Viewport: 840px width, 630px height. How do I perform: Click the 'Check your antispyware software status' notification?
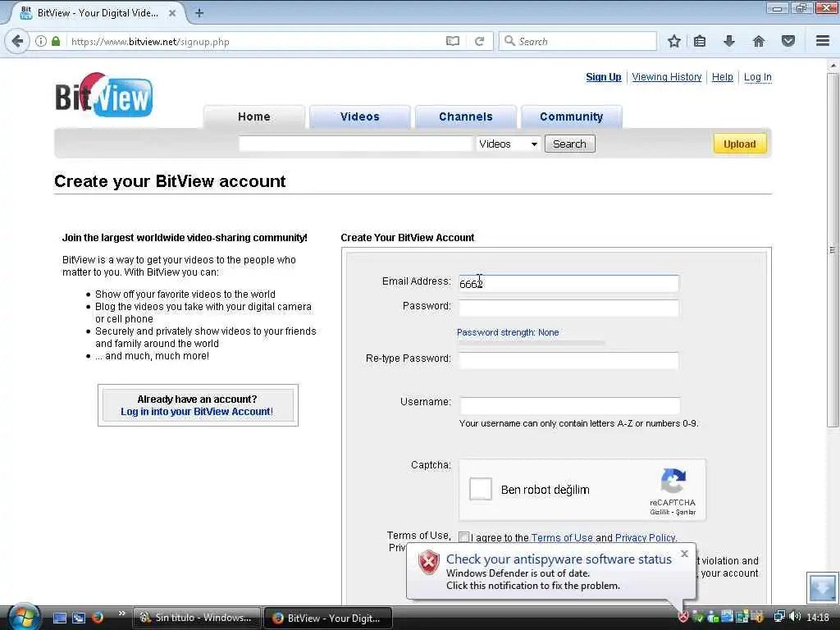[551, 572]
